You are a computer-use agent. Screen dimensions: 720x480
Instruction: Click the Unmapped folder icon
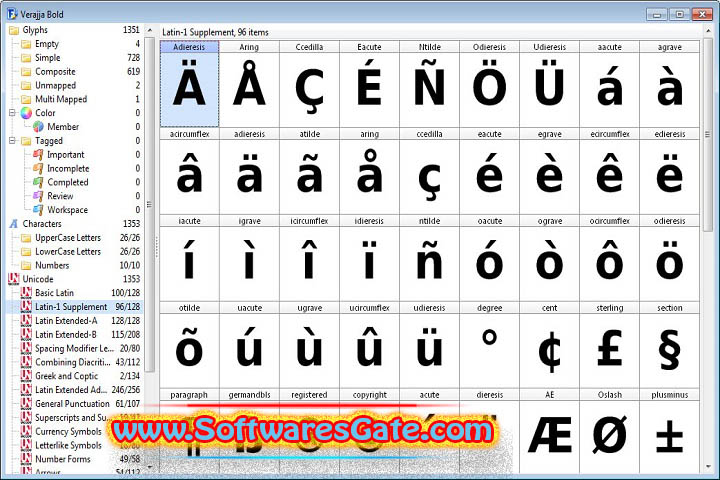click(26, 85)
